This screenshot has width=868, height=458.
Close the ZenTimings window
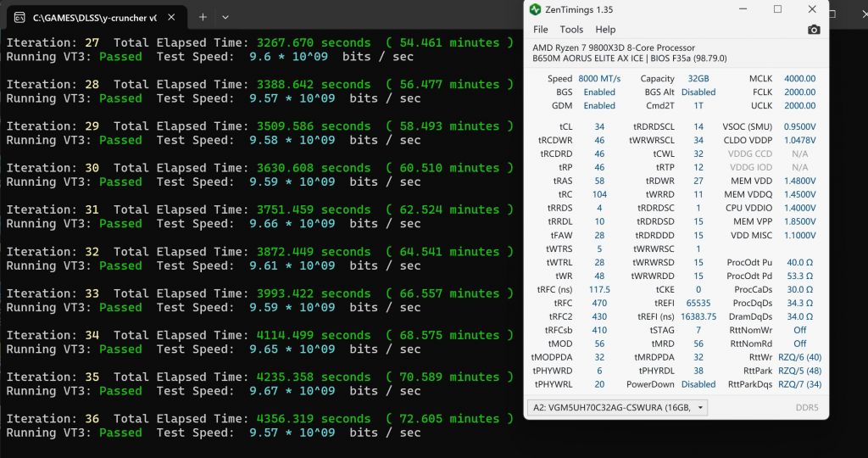pos(812,9)
